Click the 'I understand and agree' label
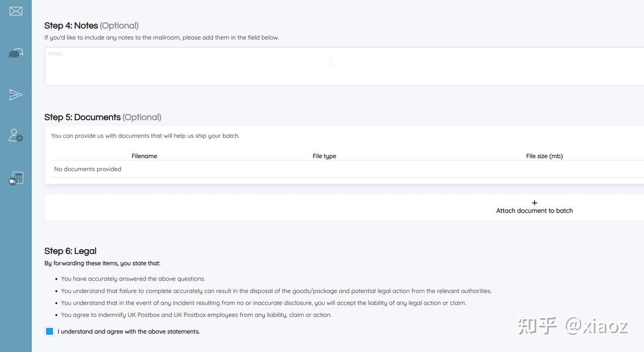Screen dimensions: 644x352 (129, 332)
